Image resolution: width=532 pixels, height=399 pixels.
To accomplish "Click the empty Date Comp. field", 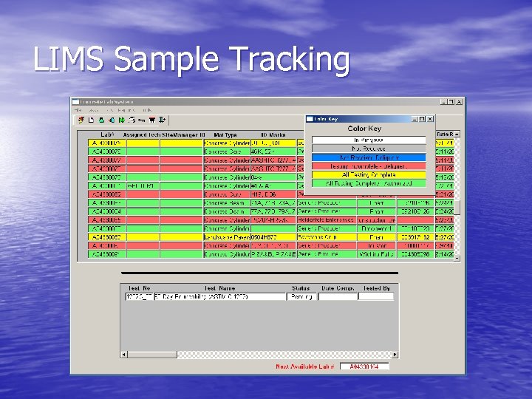I will pos(338,296).
